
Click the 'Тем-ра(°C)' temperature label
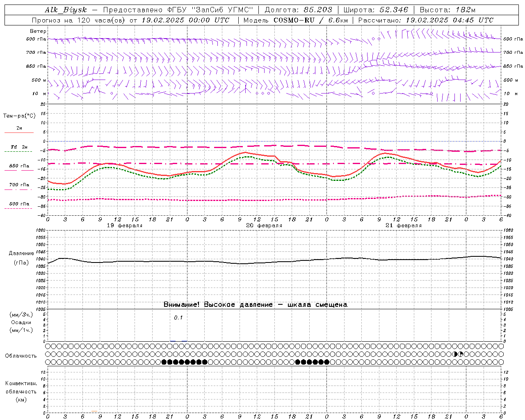click(x=19, y=116)
